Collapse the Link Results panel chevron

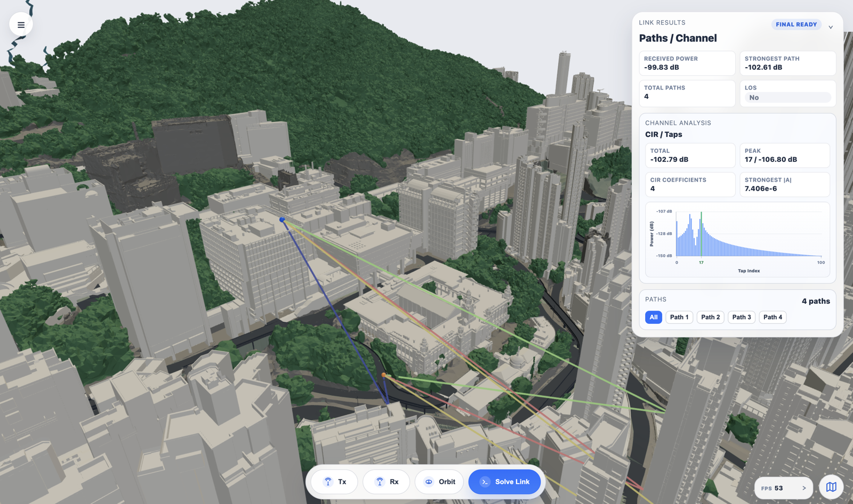[x=831, y=27]
